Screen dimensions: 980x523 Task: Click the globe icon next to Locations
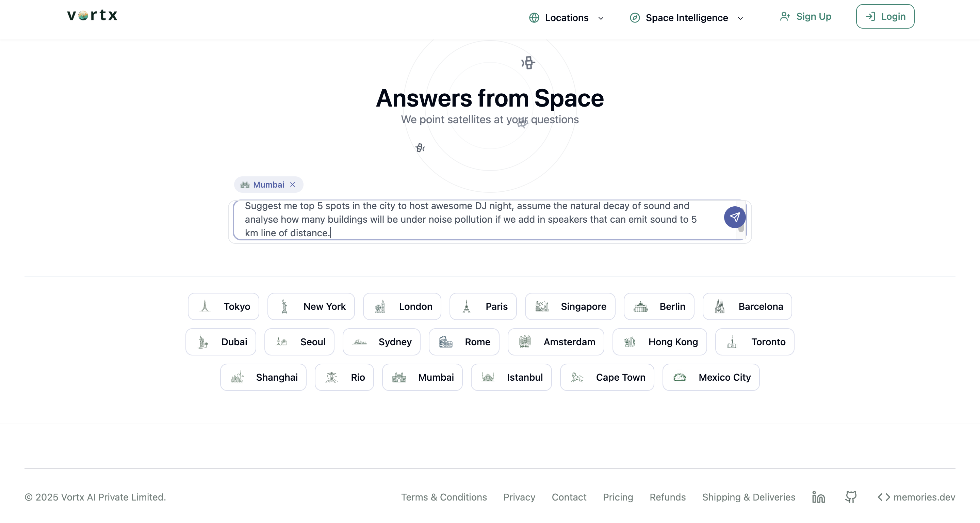coord(534,18)
